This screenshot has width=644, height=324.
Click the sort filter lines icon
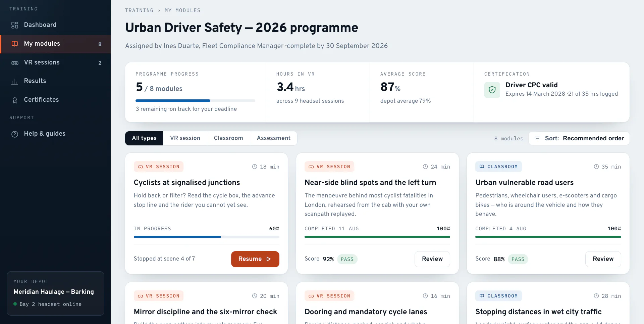537,138
